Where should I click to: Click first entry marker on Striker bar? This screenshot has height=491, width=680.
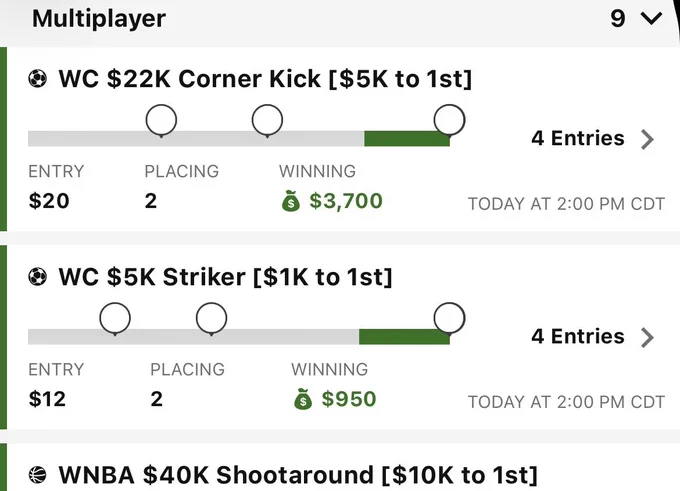pos(115,318)
